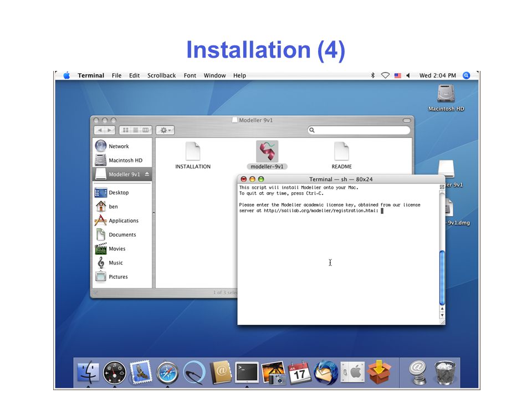Image resolution: width=532 pixels, height=399 pixels.
Task: Open Thunderbird from the Dock
Action: [326, 373]
